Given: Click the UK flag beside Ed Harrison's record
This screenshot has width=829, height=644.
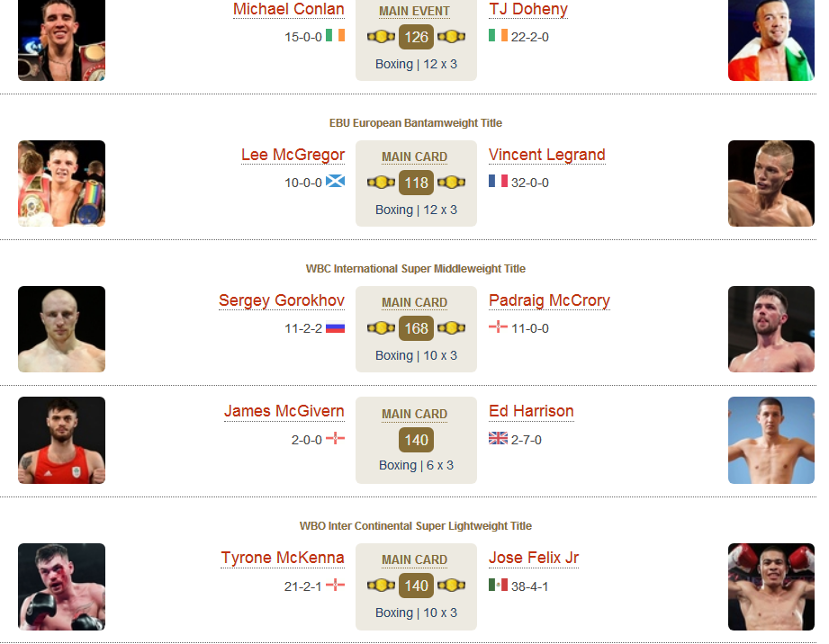Looking at the screenshot, I should 498,438.
